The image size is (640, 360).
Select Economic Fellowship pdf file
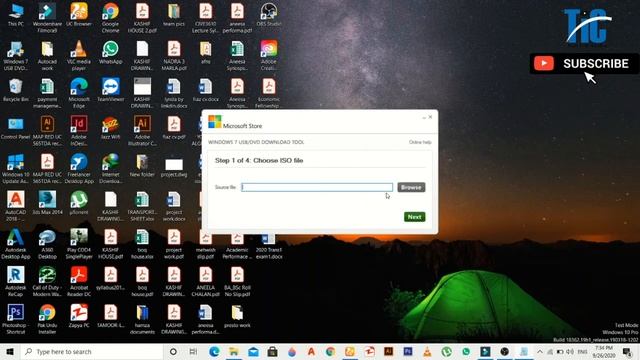tap(269, 93)
